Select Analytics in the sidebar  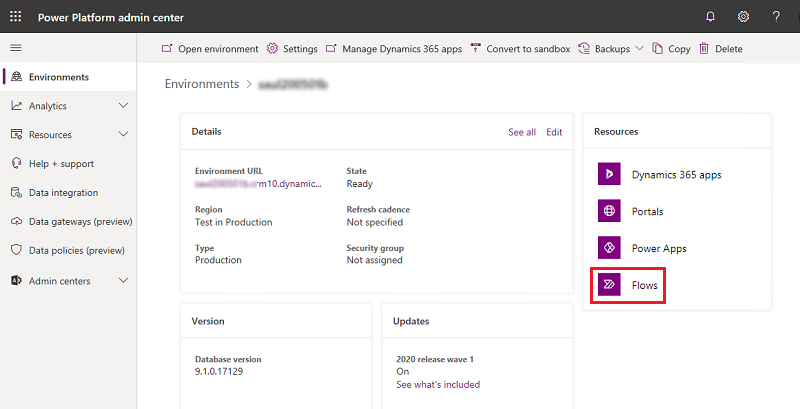click(48, 106)
